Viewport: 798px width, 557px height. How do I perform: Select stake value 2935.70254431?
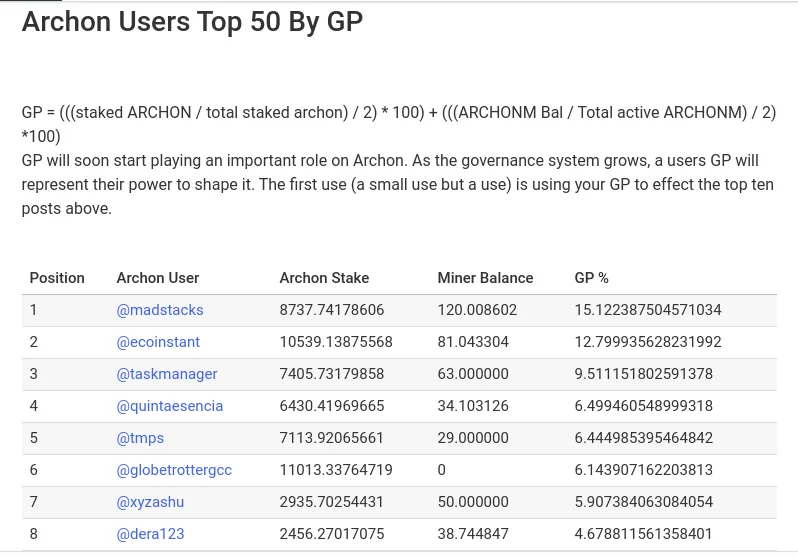coord(331,502)
